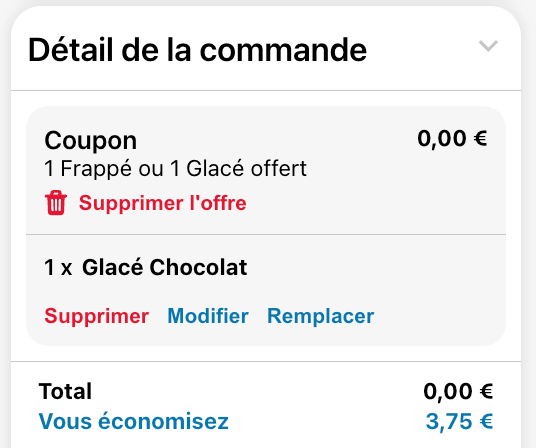Click the coupon price 0,00 €
The image size is (536, 448).
(452, 138)
